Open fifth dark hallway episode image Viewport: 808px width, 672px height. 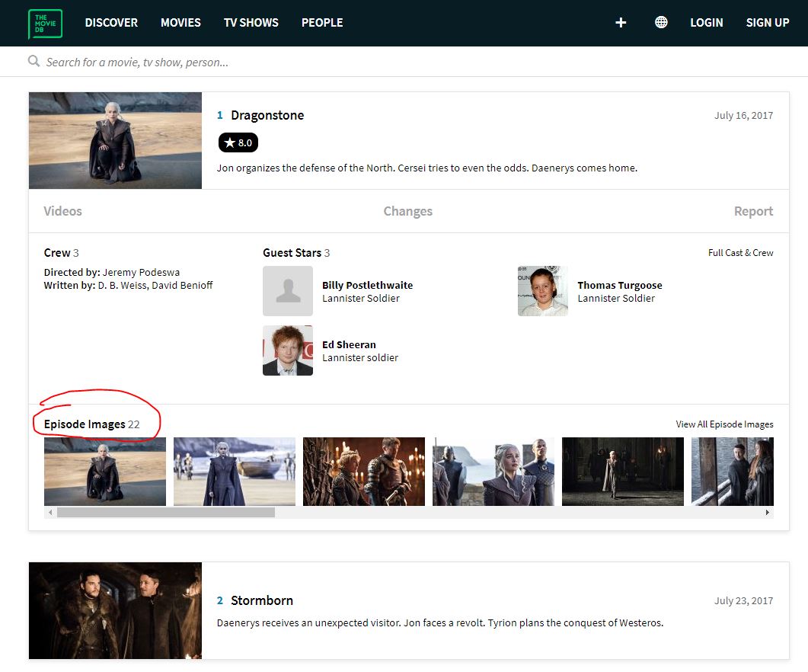(x=622, y=472)
